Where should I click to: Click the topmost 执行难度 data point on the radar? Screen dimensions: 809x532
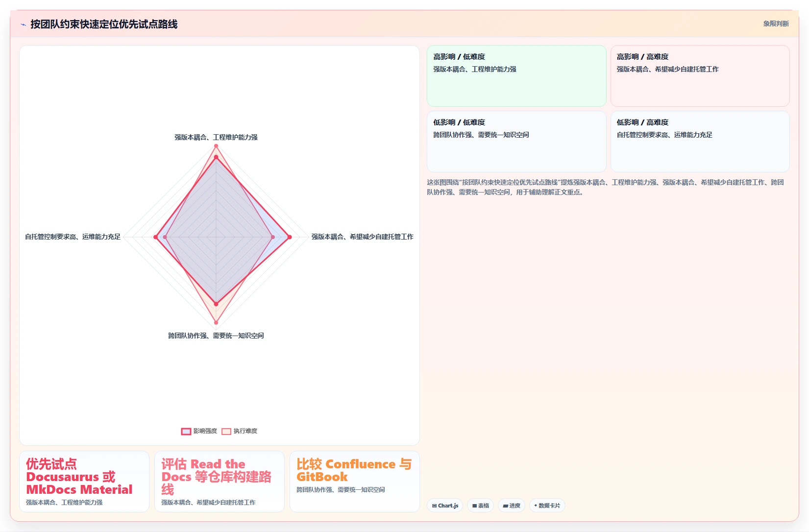[x=216, y=146]
